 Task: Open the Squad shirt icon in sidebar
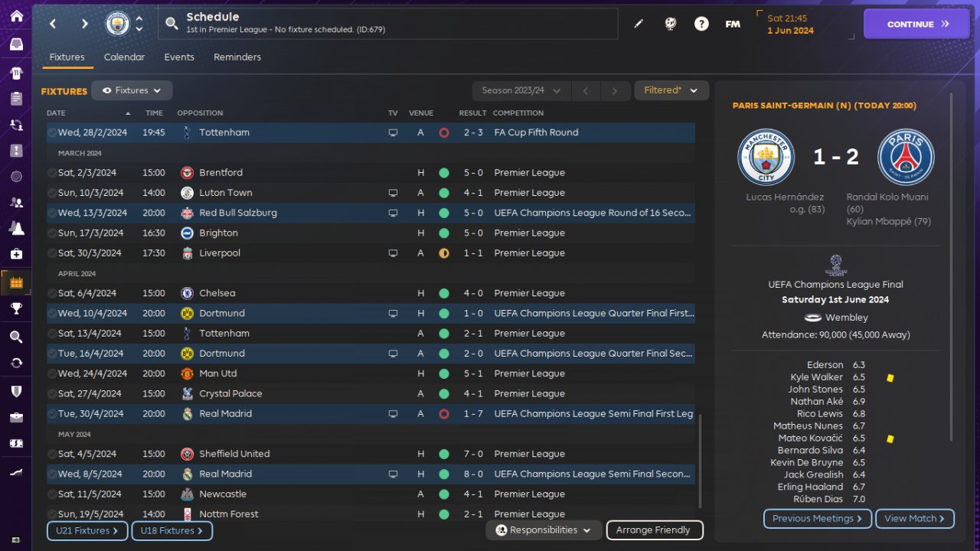coord(16,73)
